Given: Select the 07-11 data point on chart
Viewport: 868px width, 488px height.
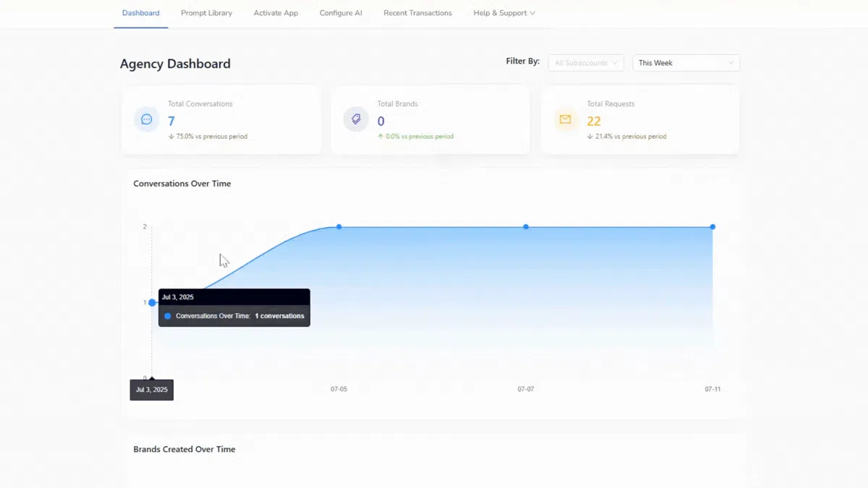Looking at the screenshot, I should point(712,227).
